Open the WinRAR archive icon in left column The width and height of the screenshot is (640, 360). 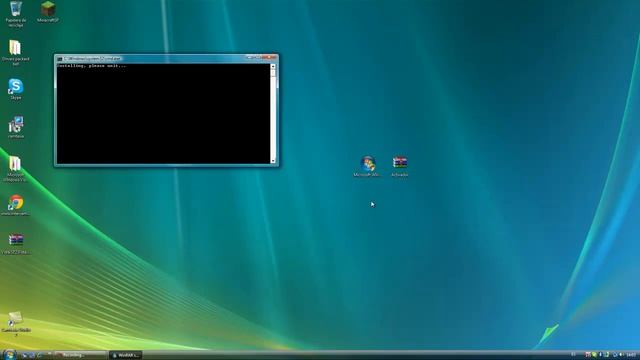coord(16,243)
